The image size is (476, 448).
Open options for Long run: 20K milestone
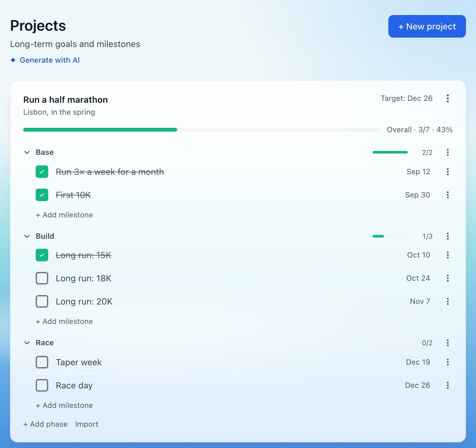[x=448, y=301]
